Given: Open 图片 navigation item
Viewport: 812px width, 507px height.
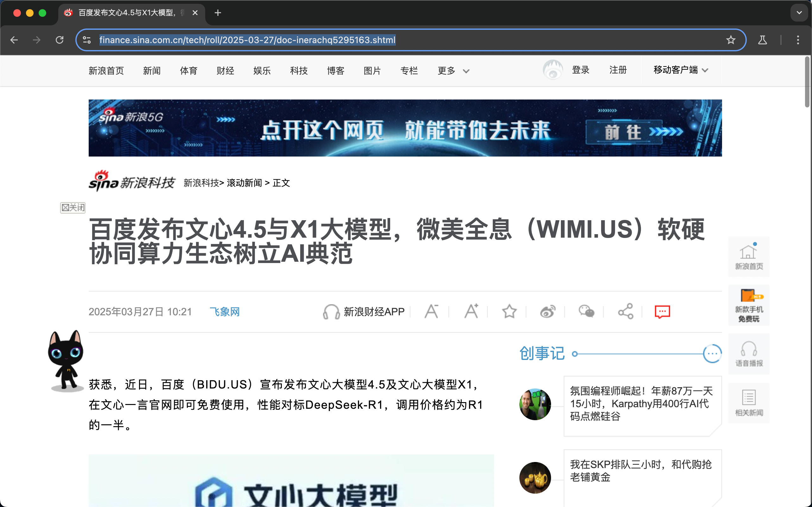Looking at the screenshot, I should (x=372, y=71).
